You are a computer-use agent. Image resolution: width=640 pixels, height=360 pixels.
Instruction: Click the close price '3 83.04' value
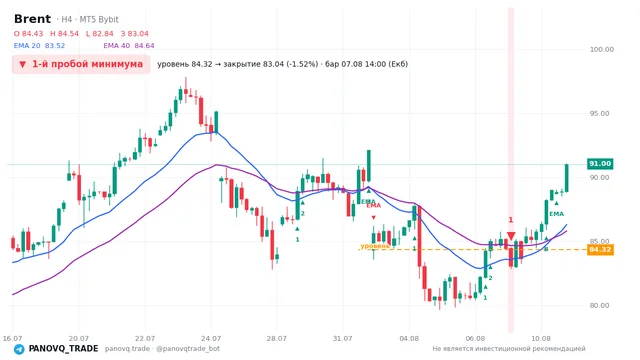click(135, 34)
